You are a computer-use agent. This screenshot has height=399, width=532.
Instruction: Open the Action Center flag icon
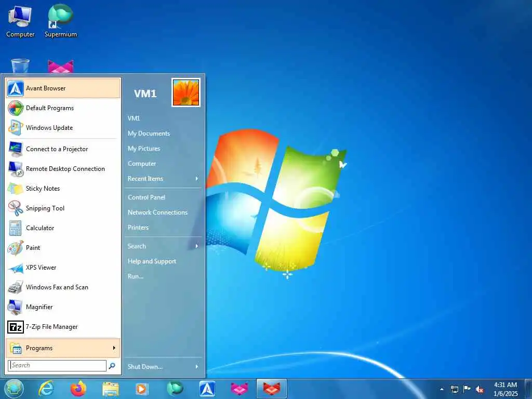click(467, 389)
